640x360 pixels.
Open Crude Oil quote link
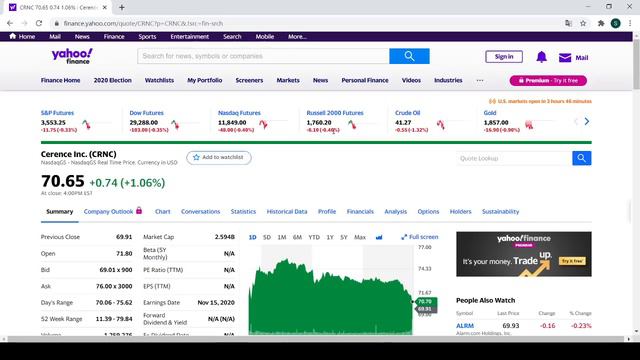pos(407,113)
